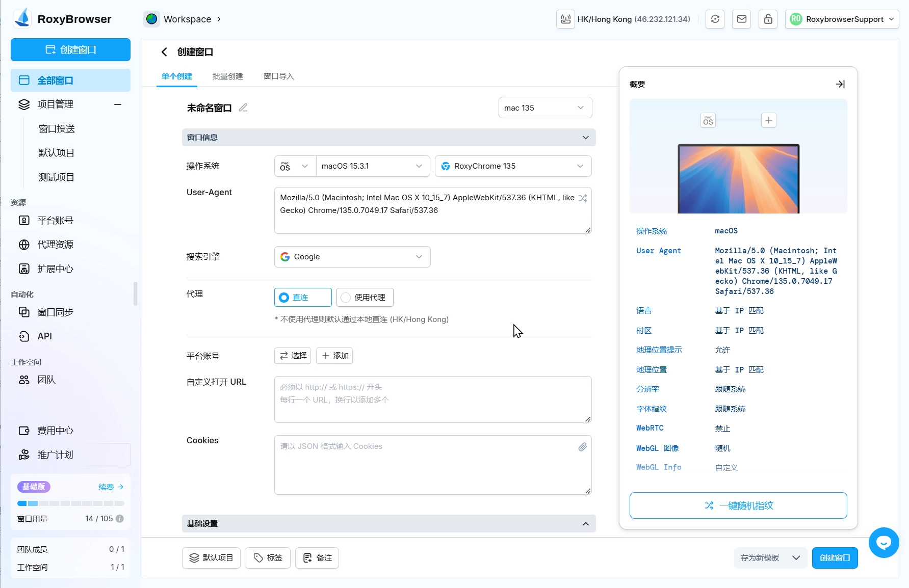Switch to the 批量创建 tab
The width and height of the screenshot is (909, 588).
[227, 76]
